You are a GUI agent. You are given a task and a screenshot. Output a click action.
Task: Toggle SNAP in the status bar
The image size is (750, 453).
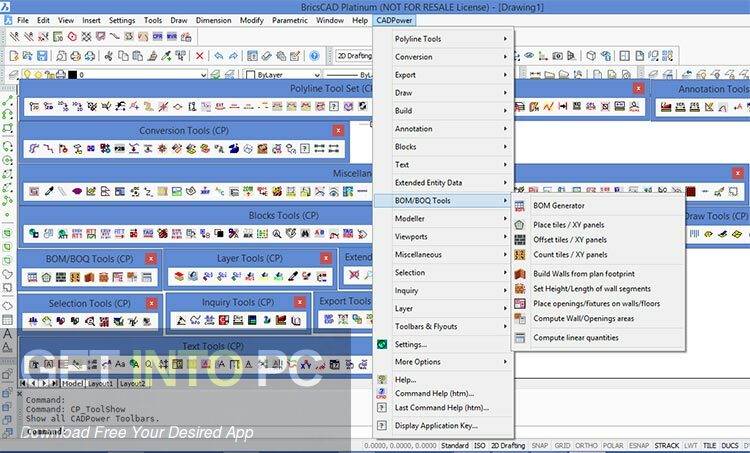pyautogui.click(x=540, y=445)
